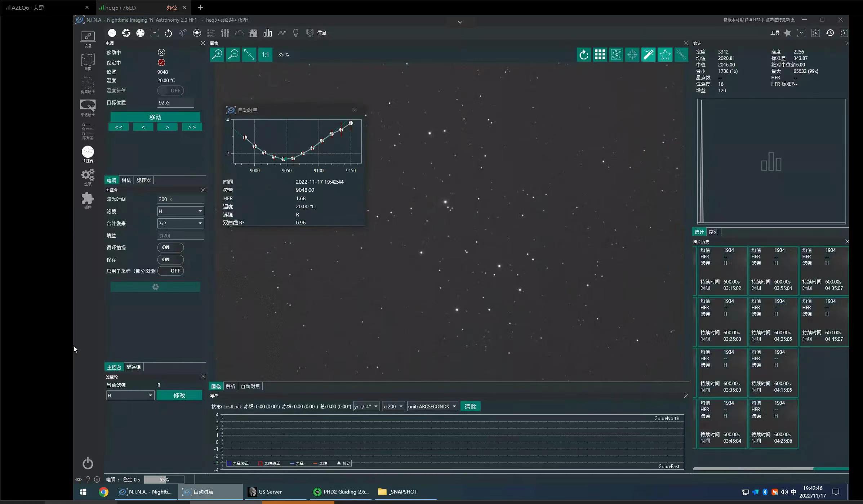Toggle the star detection icon in image toolbar
The width and height of the screenshot is (863, 504).
pyautogui.click(x=665, y=55)
